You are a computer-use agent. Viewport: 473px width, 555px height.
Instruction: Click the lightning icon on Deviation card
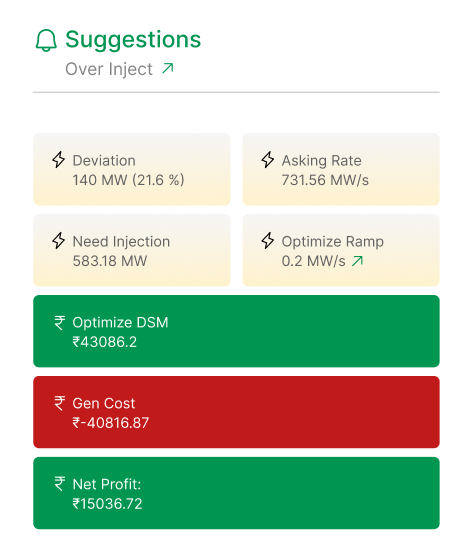pyautogui.click(x=59, y=160)
